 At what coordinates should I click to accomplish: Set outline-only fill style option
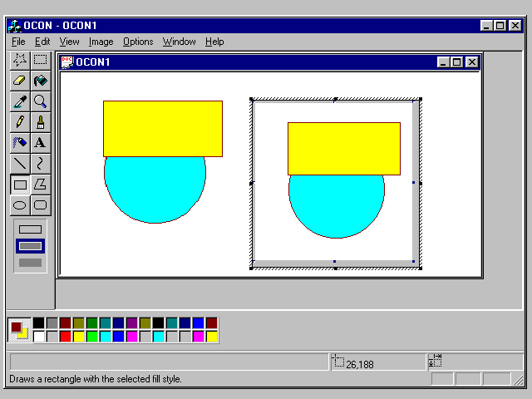pyautogui.click(x=31, y=229)
